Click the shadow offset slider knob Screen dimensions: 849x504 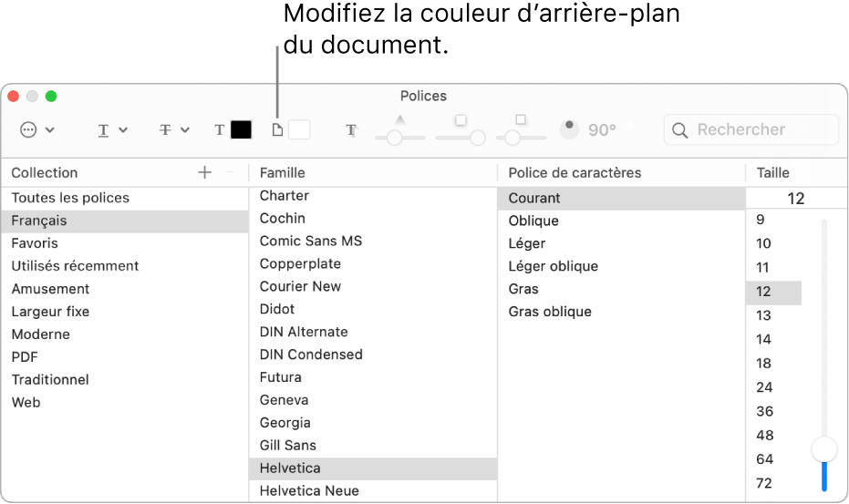(x=513, y=138)
